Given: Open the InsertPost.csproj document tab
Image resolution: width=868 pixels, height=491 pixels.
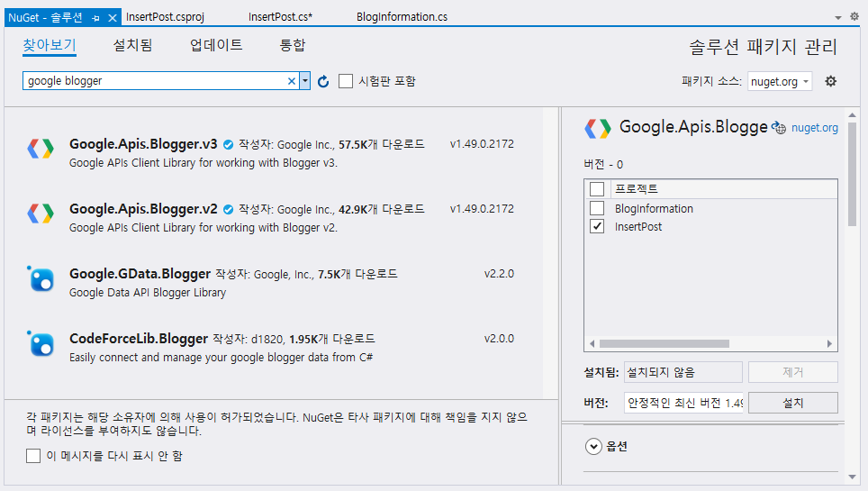Looking at the screenshot, I should [x=165, y=16].
